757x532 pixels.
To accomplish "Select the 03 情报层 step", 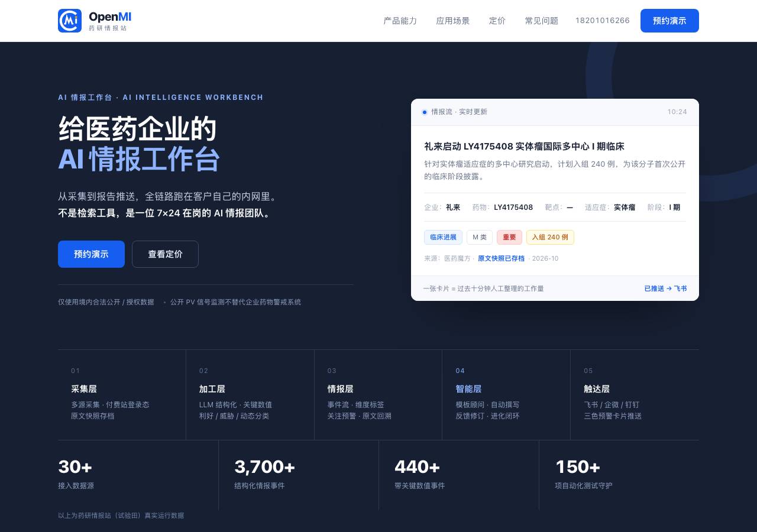I will 378,395.
